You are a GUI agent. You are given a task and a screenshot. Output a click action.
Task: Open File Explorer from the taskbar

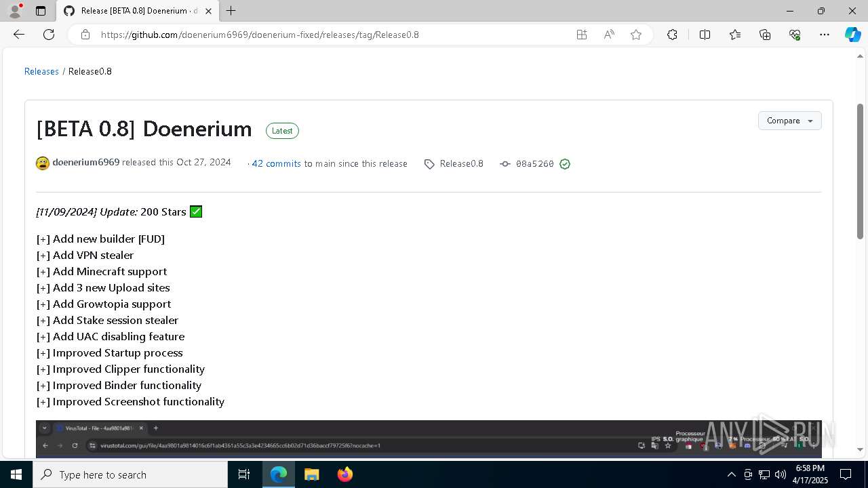[311, 474]
